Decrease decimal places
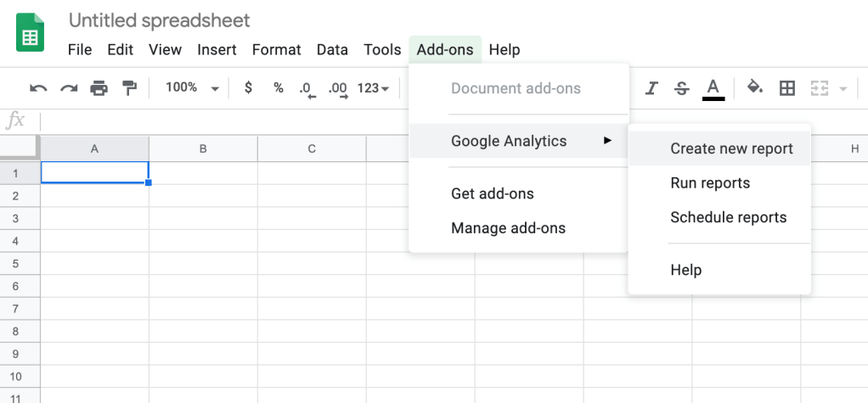Screen dimensions: 868x403 click(x=307, y=90)
